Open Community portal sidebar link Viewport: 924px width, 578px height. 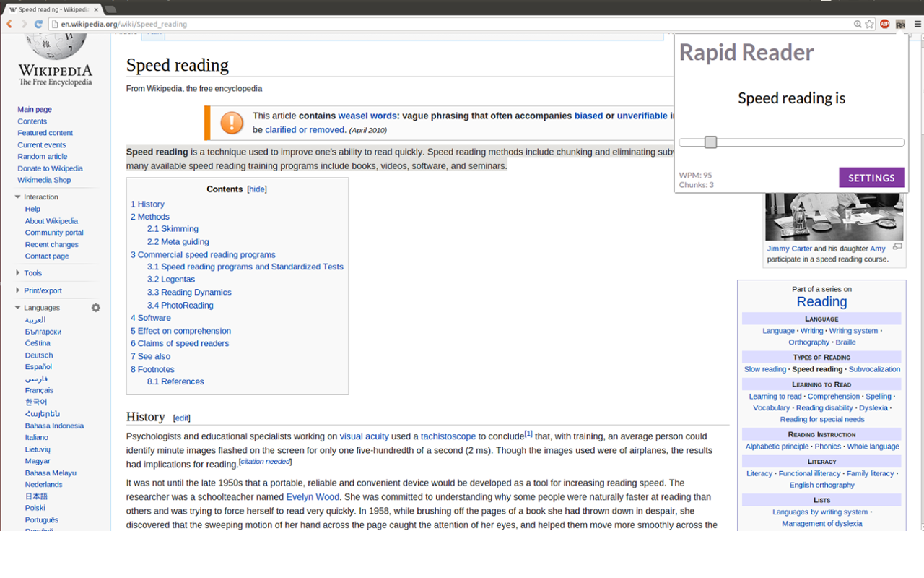tap(54, 233)
